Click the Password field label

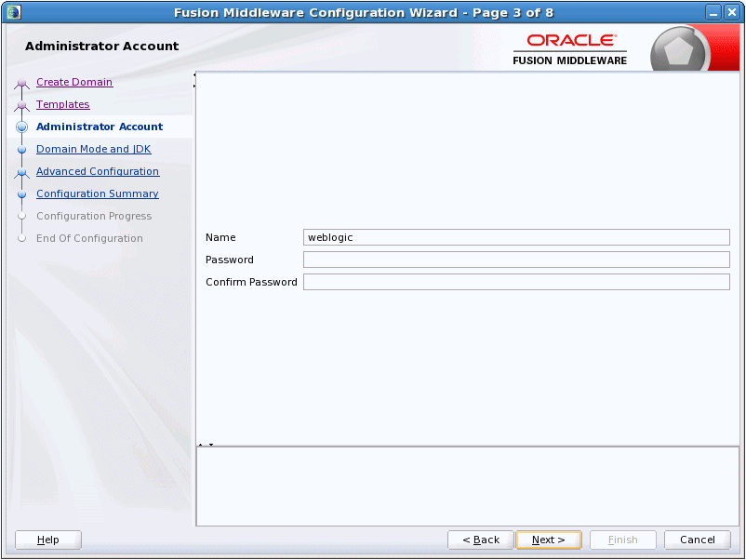pos(230,260)
